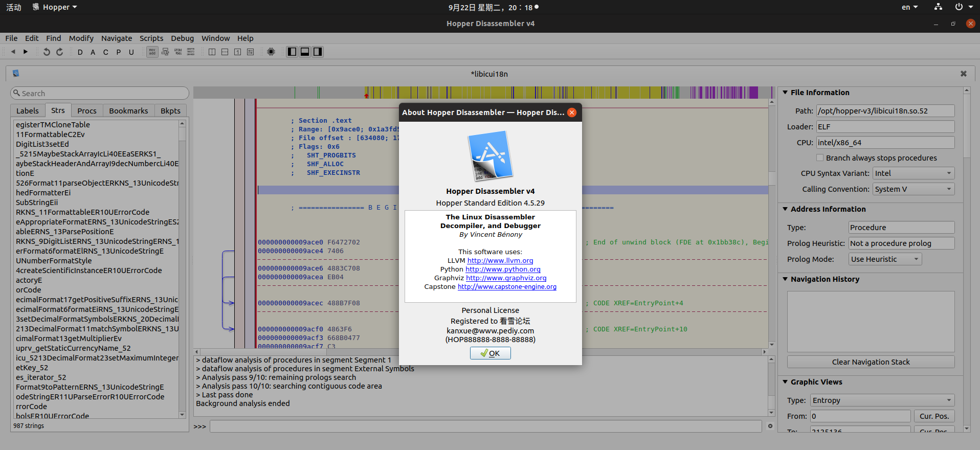Switch to the Procs tab
This screenshot has height=450, width=980.
click(x=87, y=111)
